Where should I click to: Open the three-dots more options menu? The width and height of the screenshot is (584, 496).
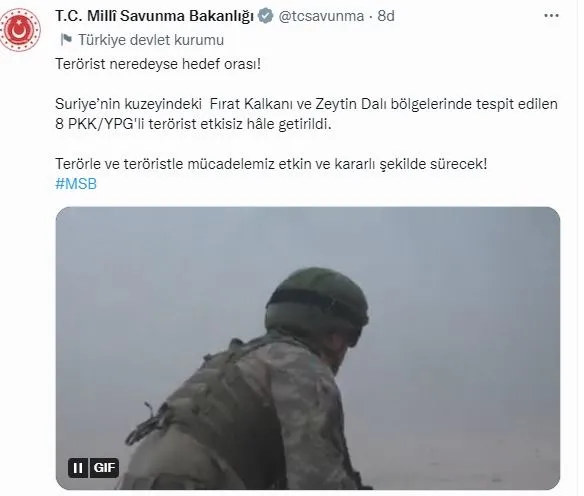point(551,16)
